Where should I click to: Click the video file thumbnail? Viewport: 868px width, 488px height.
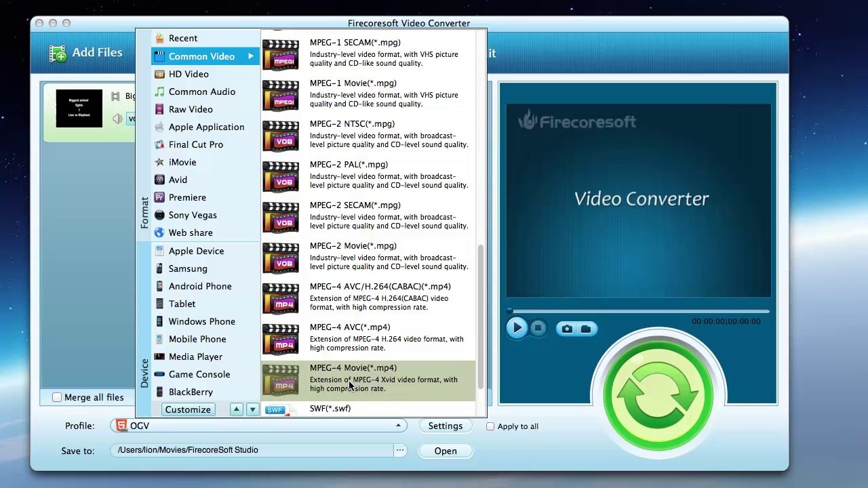pos(79,108)
